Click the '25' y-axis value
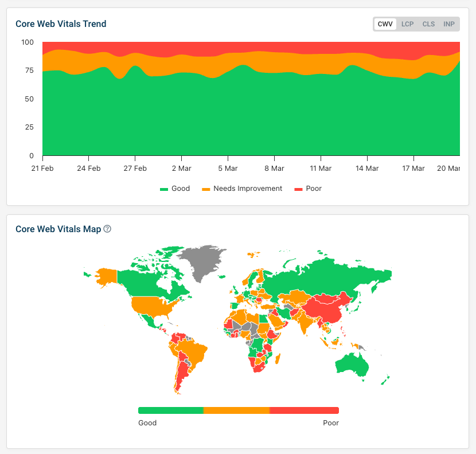This screenshot has width=476, height=454. pyautogui.click(x=29, y=127)
